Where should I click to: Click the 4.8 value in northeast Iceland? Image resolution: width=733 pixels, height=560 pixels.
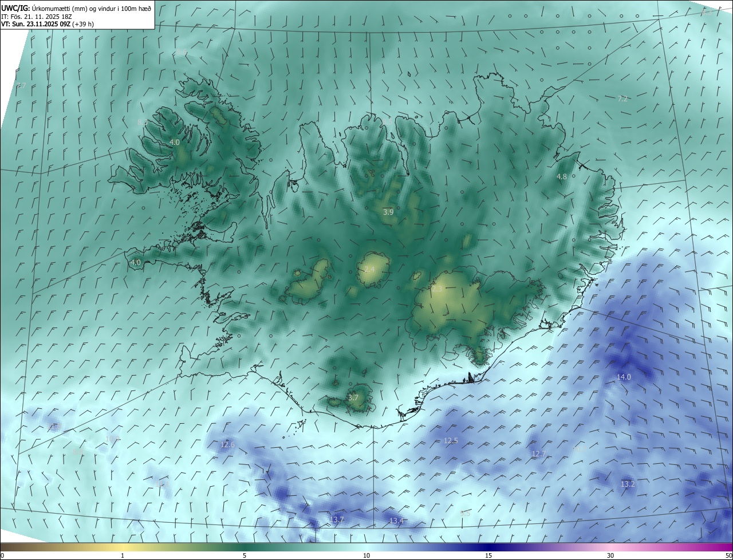(562, 176)
